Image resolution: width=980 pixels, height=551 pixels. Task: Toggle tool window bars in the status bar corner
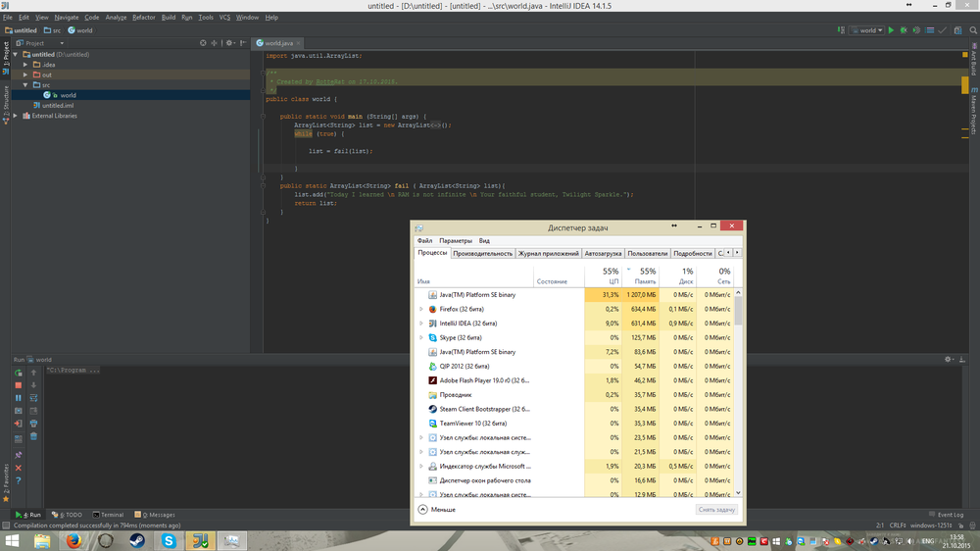[6, 526]
